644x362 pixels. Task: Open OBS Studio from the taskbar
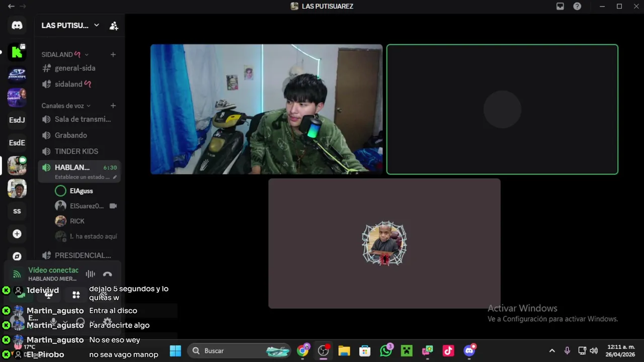tap(324, 350)
